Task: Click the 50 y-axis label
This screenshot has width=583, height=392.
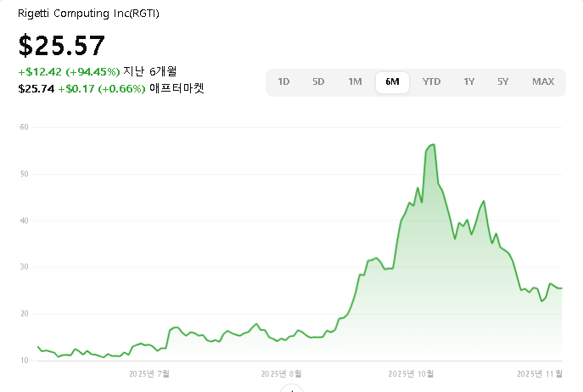Action: pos(24,174)
